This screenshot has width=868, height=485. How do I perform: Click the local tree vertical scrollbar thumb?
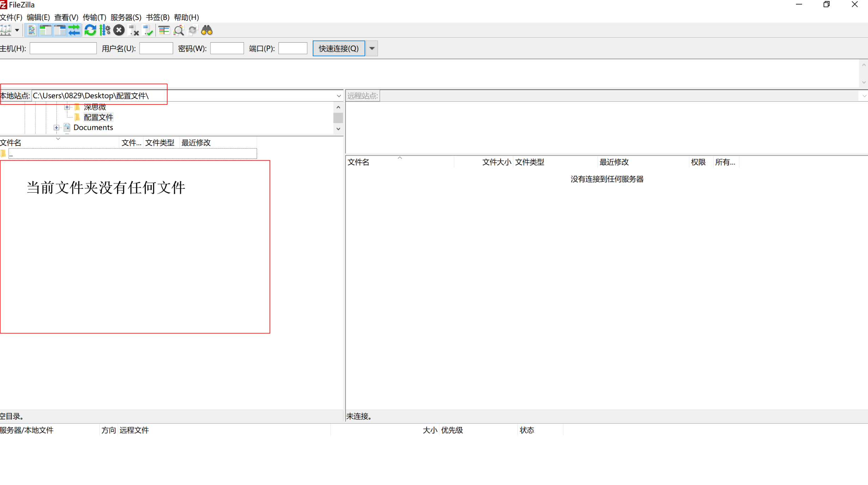click(338, 118)
